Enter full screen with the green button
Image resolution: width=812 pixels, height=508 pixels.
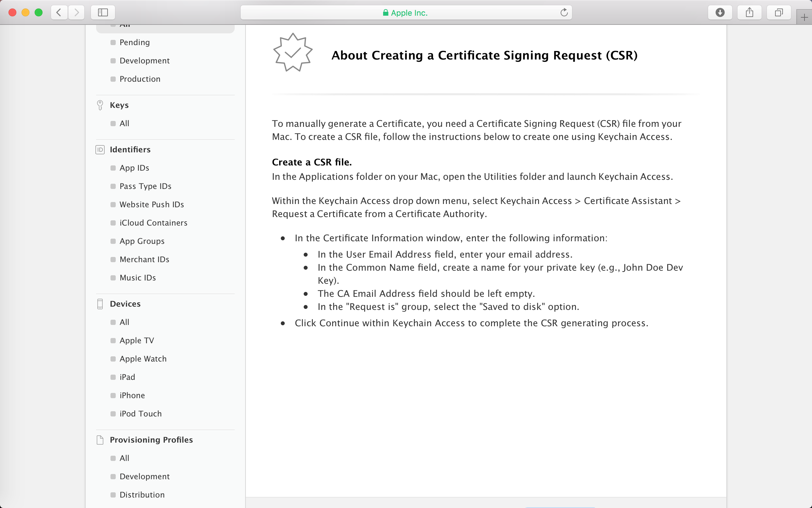pyautogui.click(x=39, y=13)
